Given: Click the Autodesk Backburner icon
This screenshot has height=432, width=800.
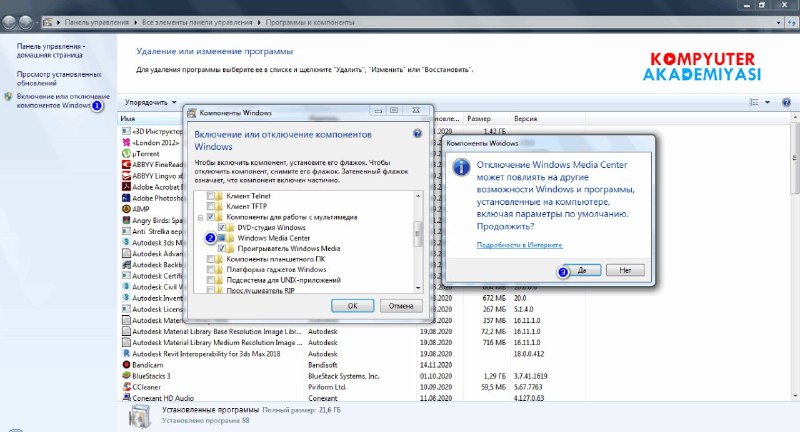Looking at the screenshot, I should pyautogui.click(x=127, y=265).
